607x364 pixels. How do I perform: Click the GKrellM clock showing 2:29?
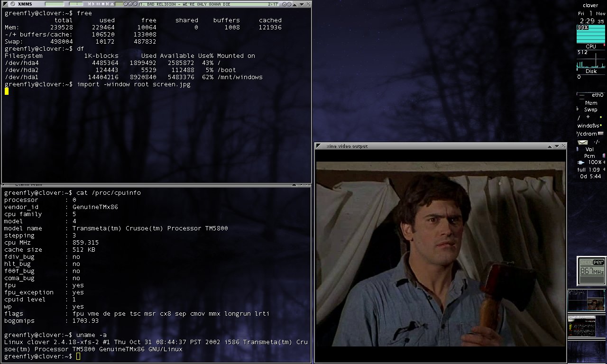pyautogui.click(x=586, y=21)
